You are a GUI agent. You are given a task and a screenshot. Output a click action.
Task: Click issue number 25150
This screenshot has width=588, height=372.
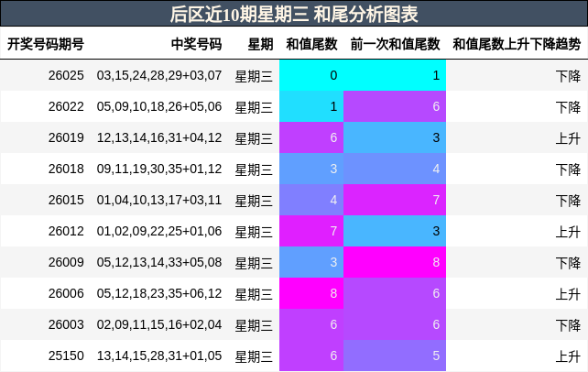[66, 356]
